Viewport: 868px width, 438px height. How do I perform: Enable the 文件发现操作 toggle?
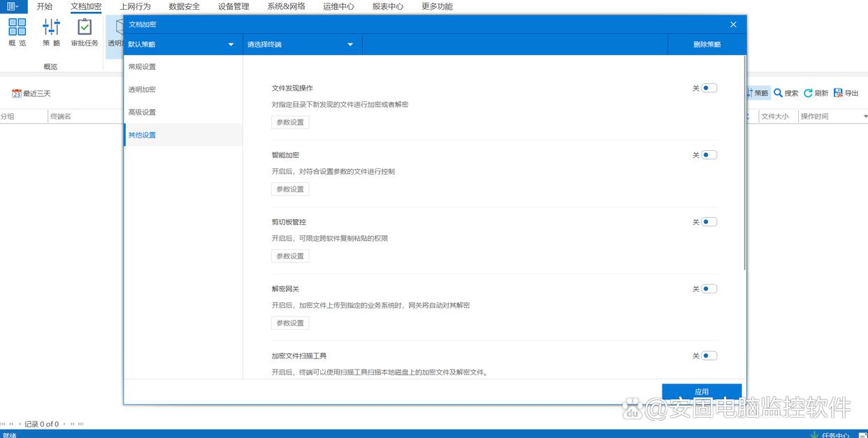coord(709,88)
